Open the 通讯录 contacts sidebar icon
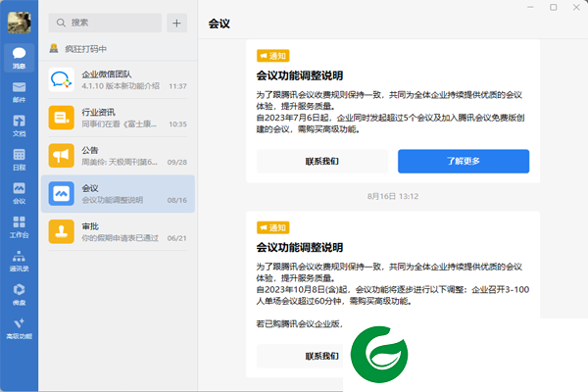The width and height of the screenshot is (588, 392). (x=20, y=261)
